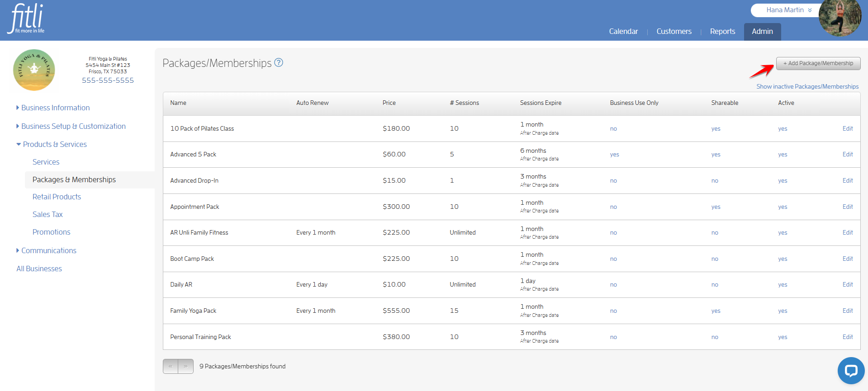
Task: Click the Fitli Yoga & Pilates business logo
Action: [34, 70]
